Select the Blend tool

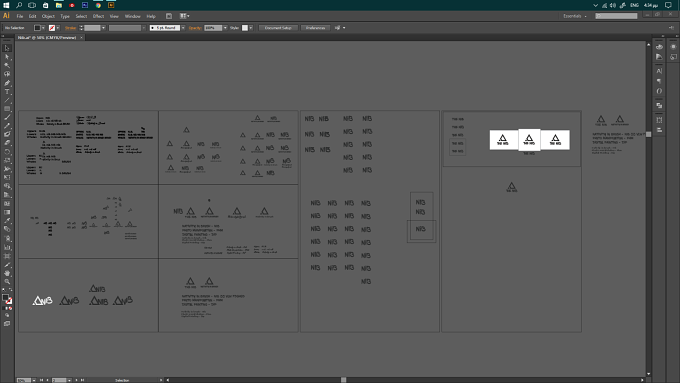point(7,229)
